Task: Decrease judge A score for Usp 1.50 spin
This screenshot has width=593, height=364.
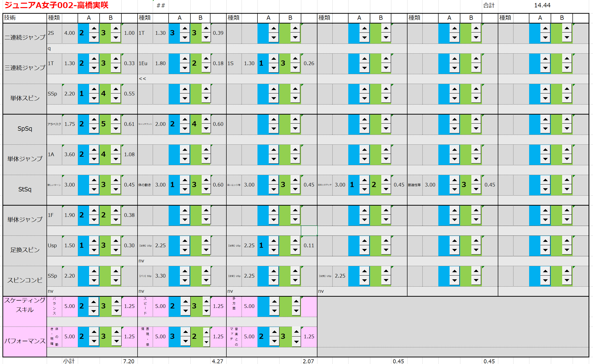Action: pyautogui.click(x=94, y=250)
